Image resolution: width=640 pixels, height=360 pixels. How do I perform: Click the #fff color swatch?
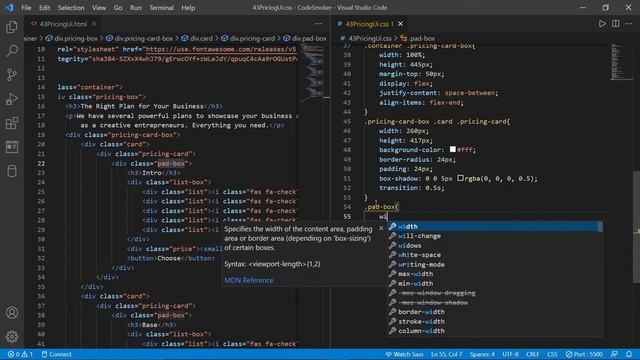pos(453,149)
